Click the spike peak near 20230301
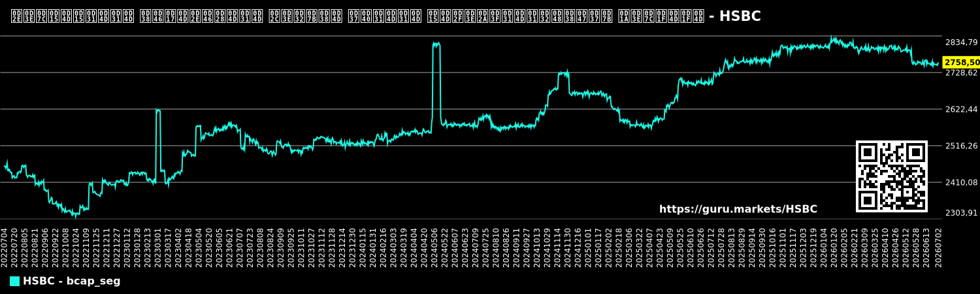The height and width of the screenshot is (294, 980). pyautogui.click(x=158, y=110)
